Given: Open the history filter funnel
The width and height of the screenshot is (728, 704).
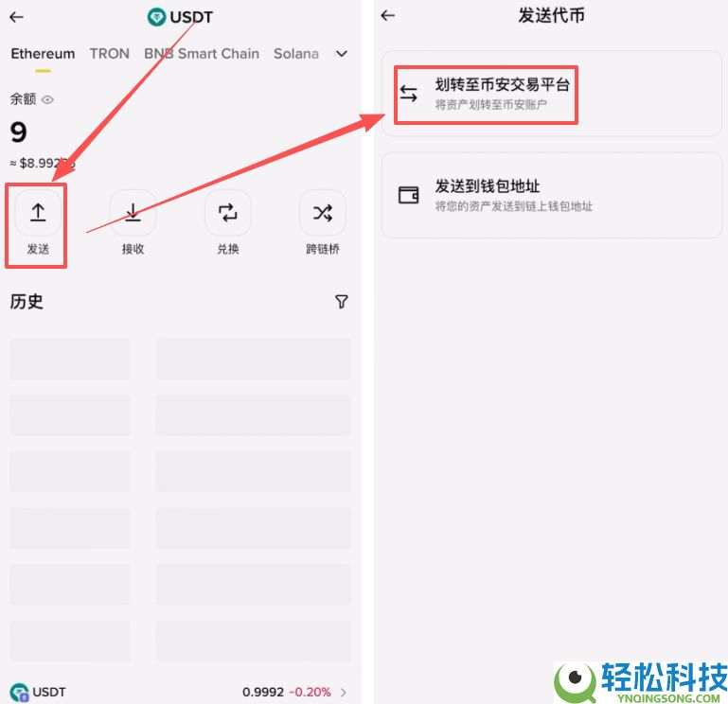Looking at the screenshot, I should (x=341, y=302).
